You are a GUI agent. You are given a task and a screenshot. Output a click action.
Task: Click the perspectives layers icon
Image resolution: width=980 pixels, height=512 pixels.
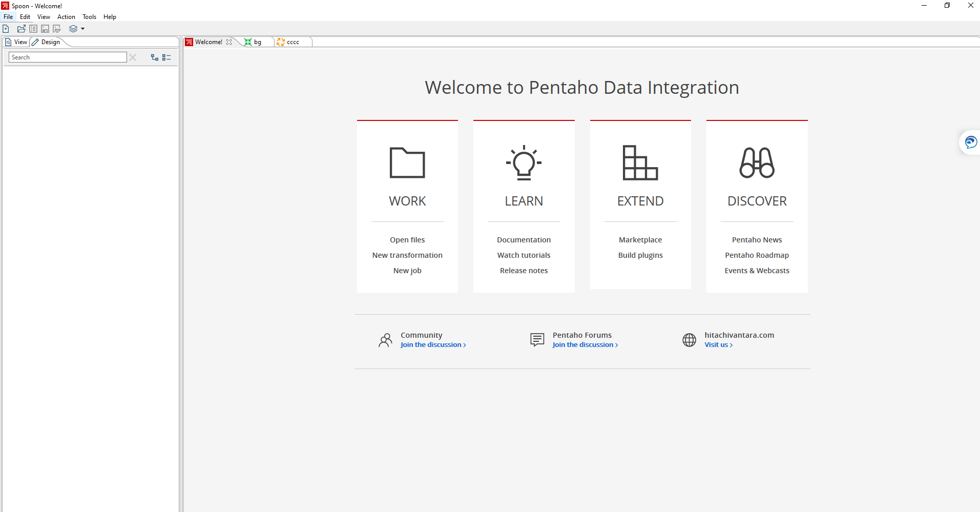tap(73, 29)
